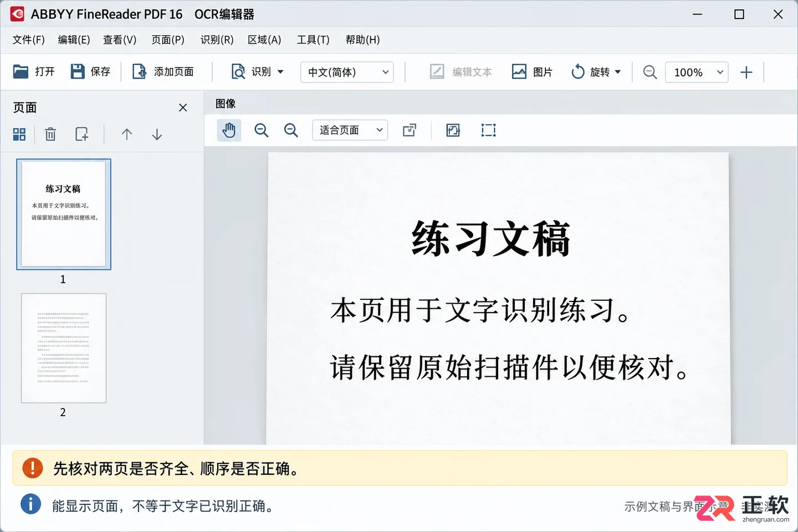Image resolution: width=798 pixels, height=532 pixels.
Task: Click the 练习文稿 heading in the page image
Action: [x=491, y=239]
